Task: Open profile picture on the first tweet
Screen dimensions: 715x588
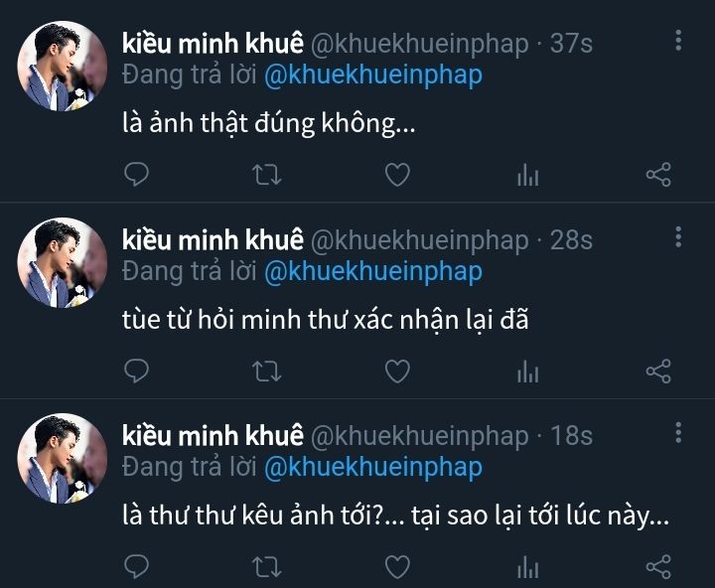Action: [63, 67]
